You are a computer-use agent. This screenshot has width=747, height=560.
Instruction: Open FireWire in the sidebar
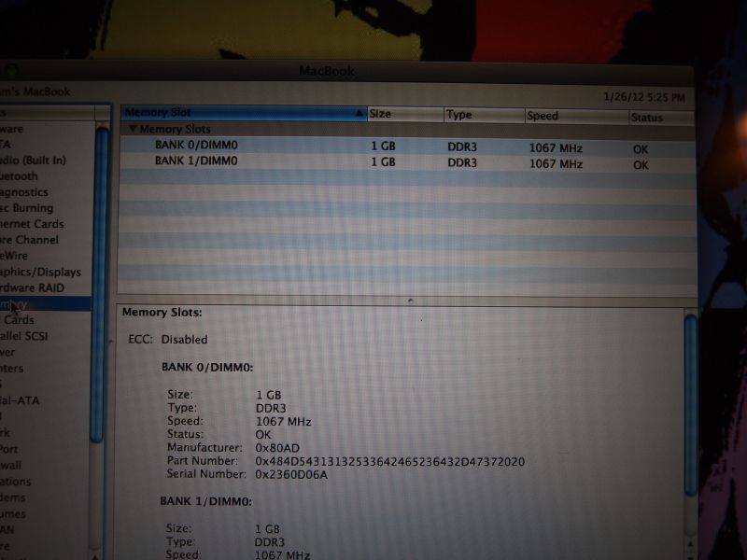click(14, 256)
